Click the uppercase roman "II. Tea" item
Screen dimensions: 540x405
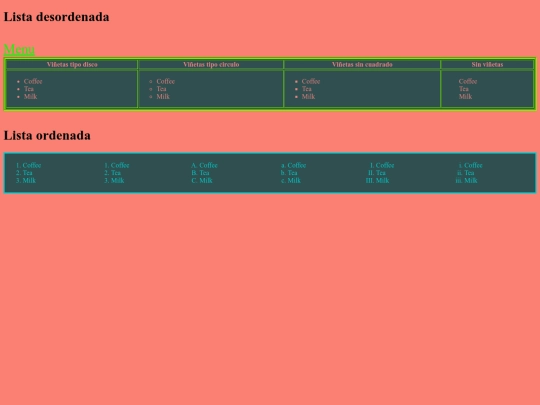click(376, 173)
